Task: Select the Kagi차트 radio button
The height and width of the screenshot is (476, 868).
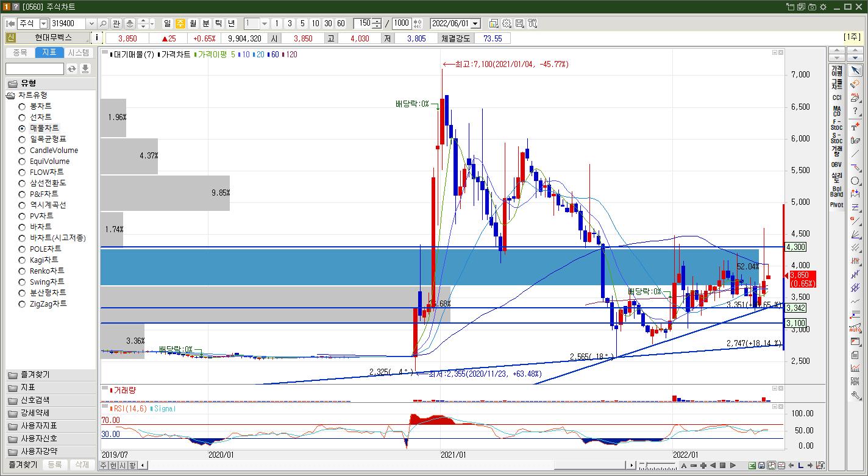Action: coord(22,260)
